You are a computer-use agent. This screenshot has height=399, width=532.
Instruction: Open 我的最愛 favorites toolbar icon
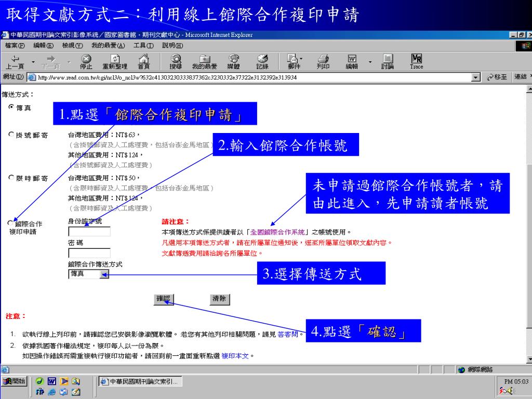click(205, 62)
